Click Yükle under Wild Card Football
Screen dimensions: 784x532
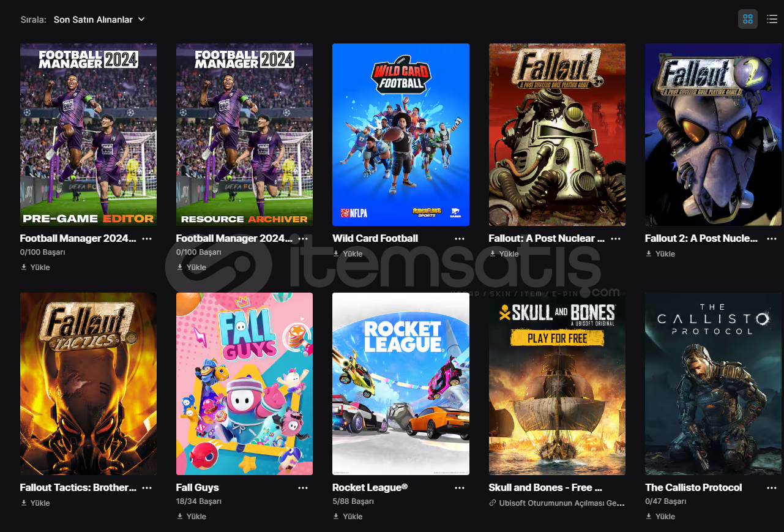pyautogui.click(x=348, y=254)
